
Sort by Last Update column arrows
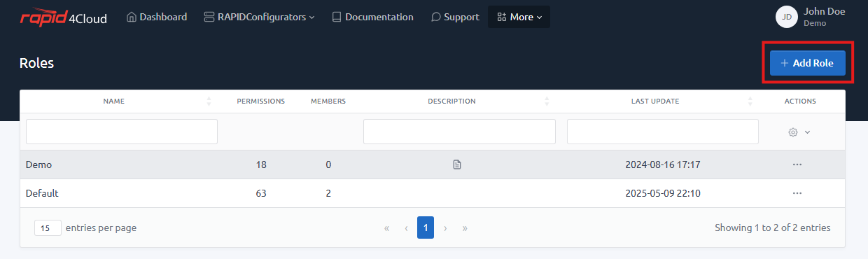[750, 101]
